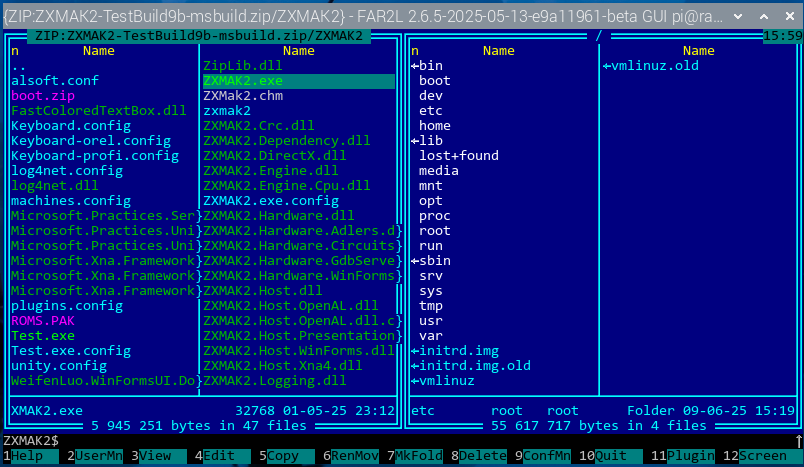Image resolution: width=804 pixels, height=467 pixels.
Task: Select Keyboard-orel.config file
Action: [91, 141]
